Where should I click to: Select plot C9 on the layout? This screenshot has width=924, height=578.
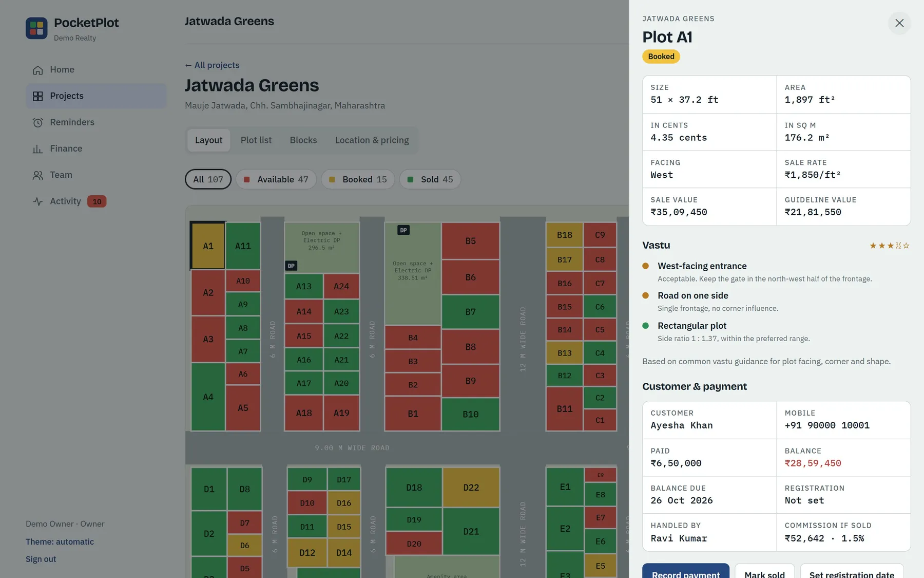point(600,235)
